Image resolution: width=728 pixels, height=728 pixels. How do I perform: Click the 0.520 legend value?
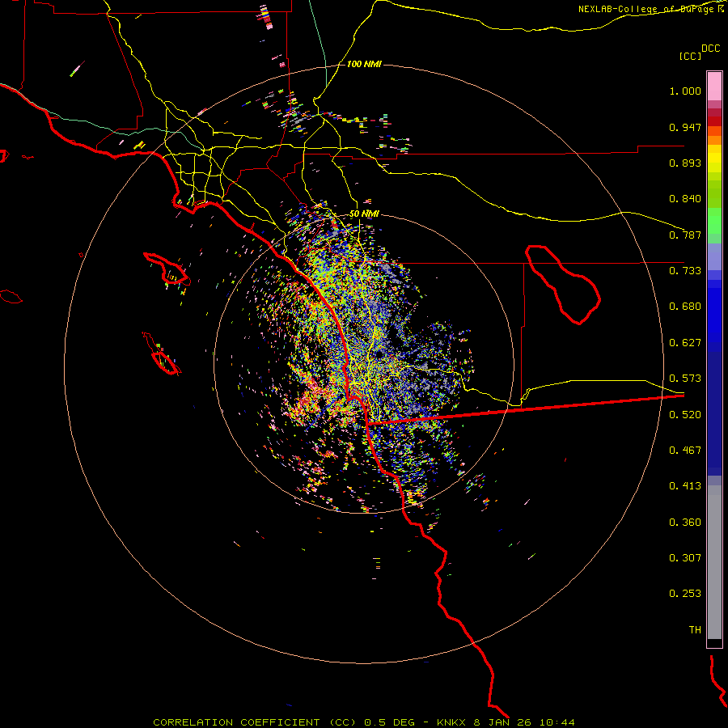pyautogui.click(x=685, y=415)
